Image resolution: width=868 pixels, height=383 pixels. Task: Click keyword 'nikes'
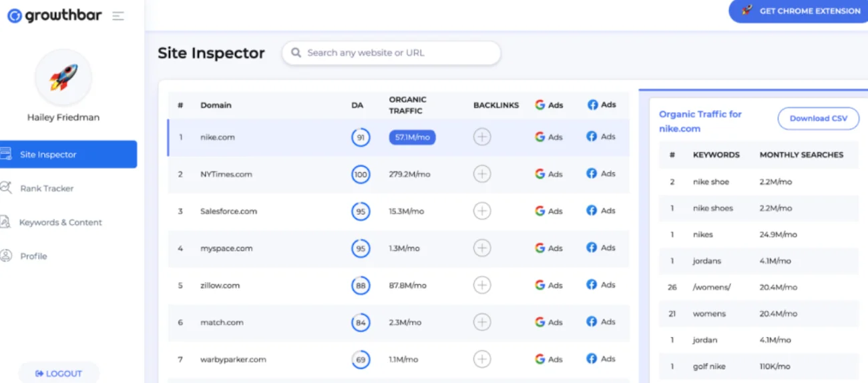[703, 234]
